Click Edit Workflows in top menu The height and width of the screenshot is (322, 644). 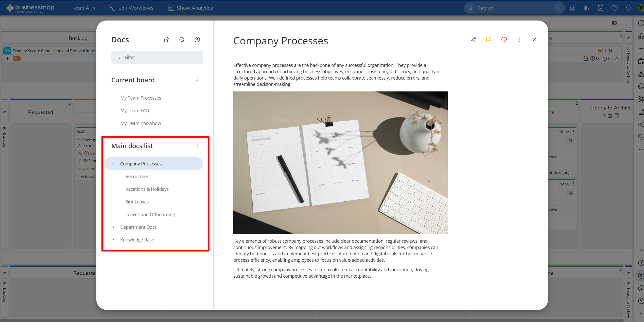coord(131,8)
